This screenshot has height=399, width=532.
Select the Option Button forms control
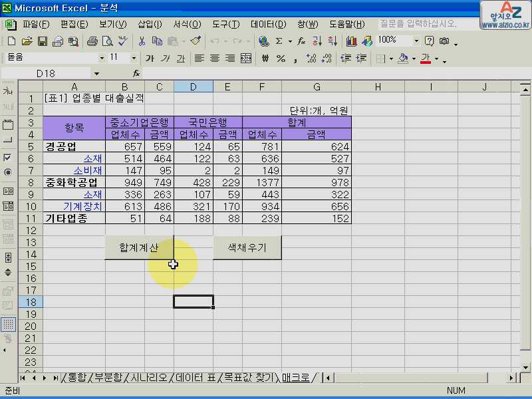tap(8, 172)
